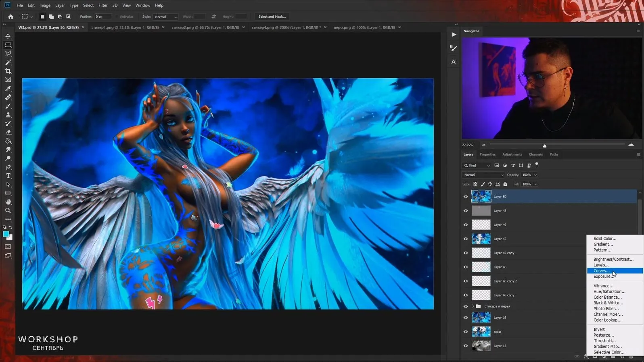Select the Pen tool
Screen dimensions: 644x362
coord(8,167)
